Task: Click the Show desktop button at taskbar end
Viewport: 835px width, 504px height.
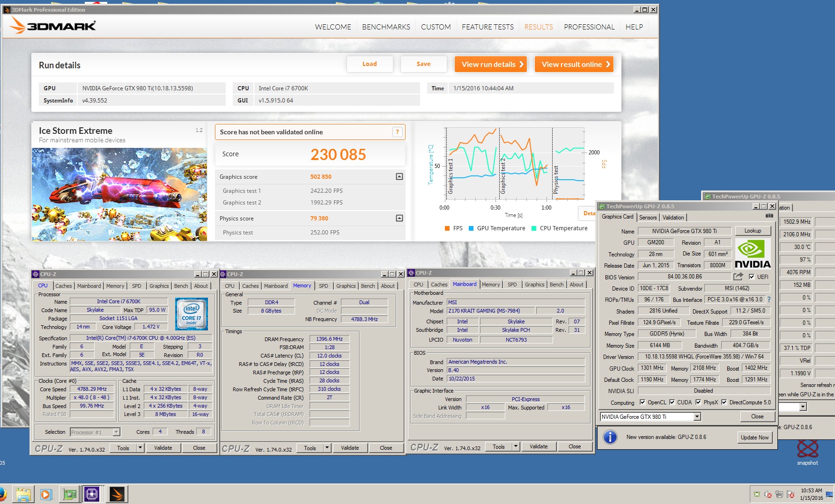Action: (x=830, y=494)
